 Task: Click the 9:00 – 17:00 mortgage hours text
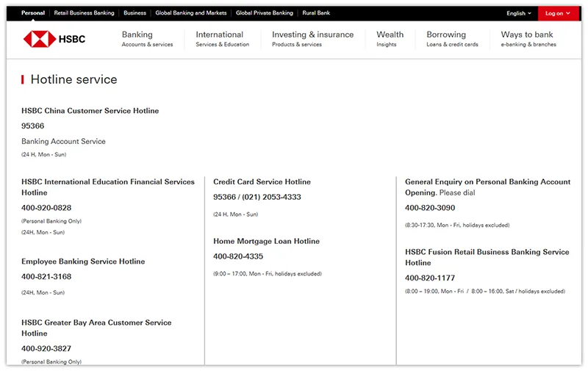[268, 274]
